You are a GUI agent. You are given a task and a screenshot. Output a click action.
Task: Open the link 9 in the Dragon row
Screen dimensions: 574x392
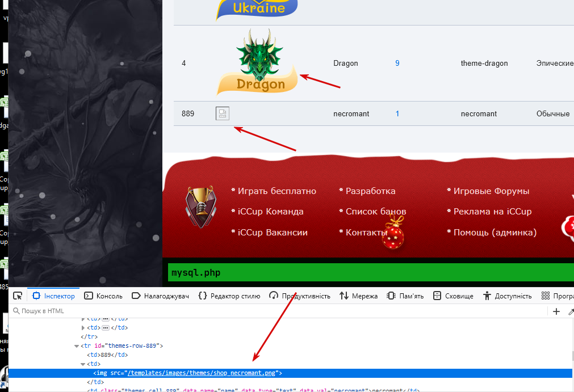click(x=397, y=64)
